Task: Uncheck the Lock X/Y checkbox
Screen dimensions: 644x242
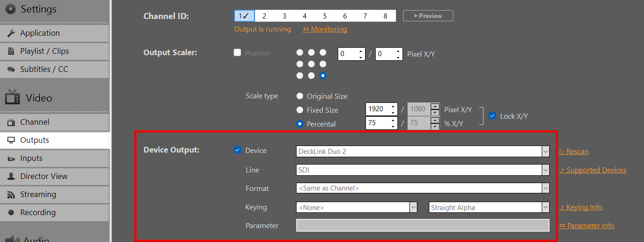Action: click(492, 116)
